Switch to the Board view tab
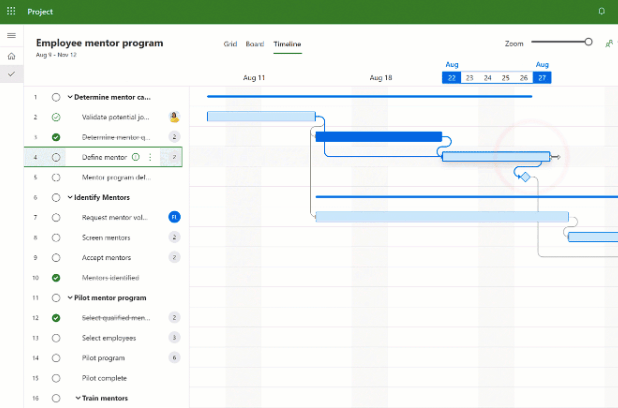Screen dimensions: 618x408 (x=255, y=44)
